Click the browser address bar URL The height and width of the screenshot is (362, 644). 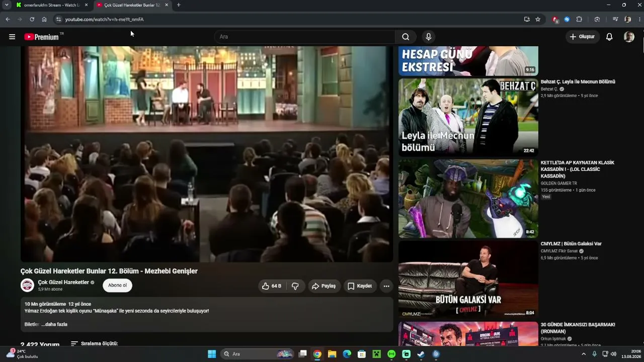coord(104,19)
